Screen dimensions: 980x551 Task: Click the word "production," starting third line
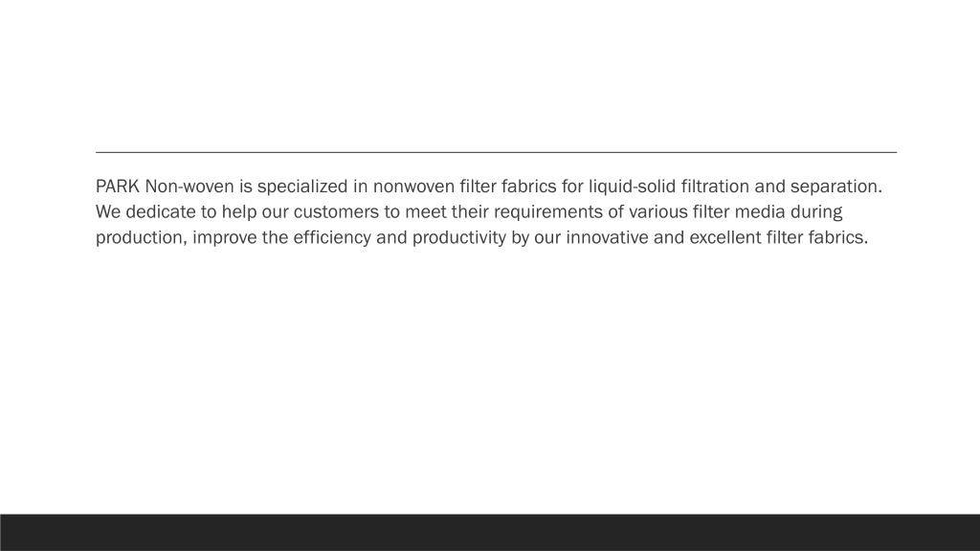[142, 238]
